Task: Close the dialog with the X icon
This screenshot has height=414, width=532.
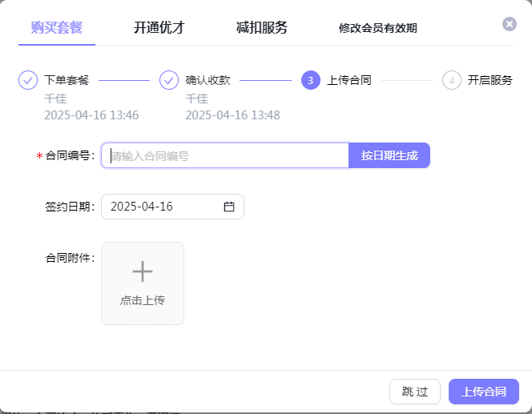Action: [x=510, y=24]
